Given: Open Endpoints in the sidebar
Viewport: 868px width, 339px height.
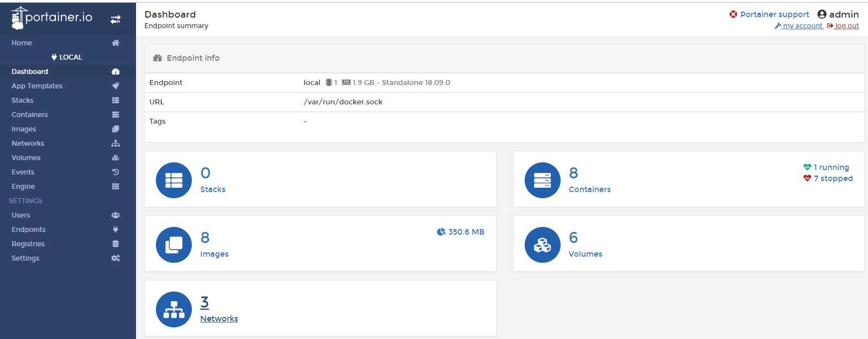Looking at the screenshot, I should (x=29, y=229).
